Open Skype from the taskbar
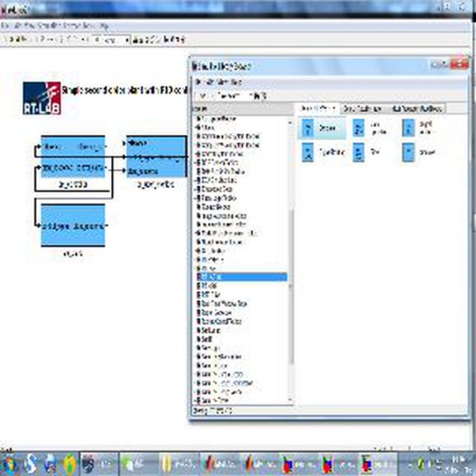Screen dimensions: 476x476 [x=30, y=464]
